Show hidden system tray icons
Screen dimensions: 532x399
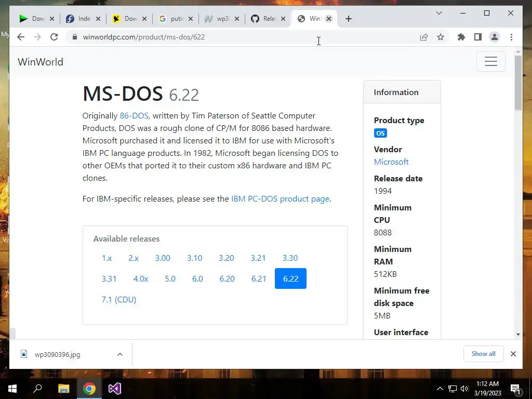coord(440,389)
